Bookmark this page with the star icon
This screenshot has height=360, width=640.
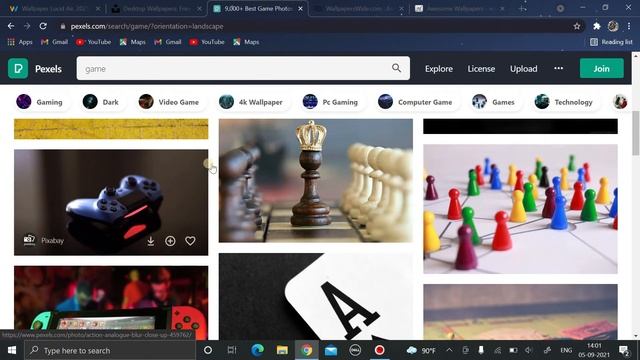(577, 26)
